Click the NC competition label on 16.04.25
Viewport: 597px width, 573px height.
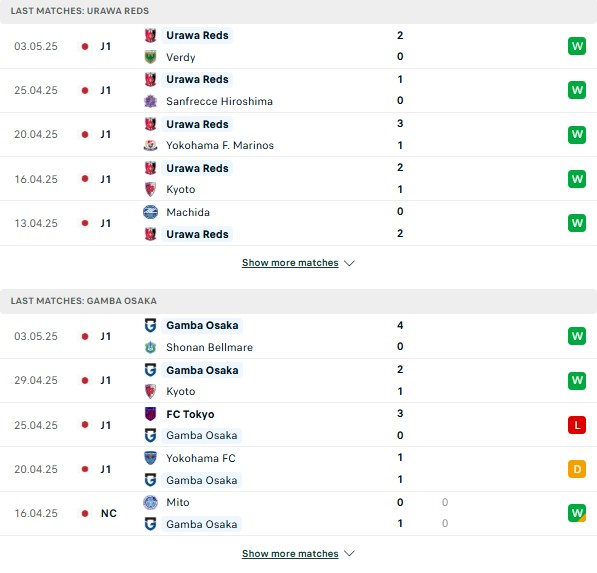coord(109,513)
